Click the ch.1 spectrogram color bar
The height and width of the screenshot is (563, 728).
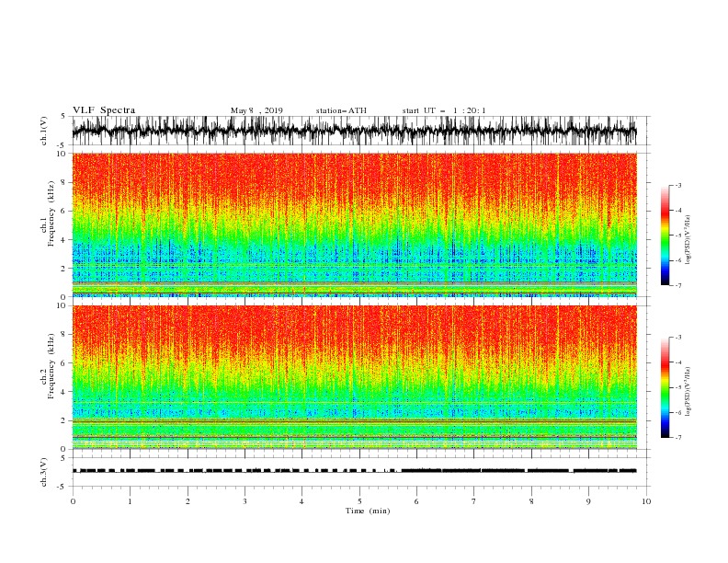pos(665,236)
